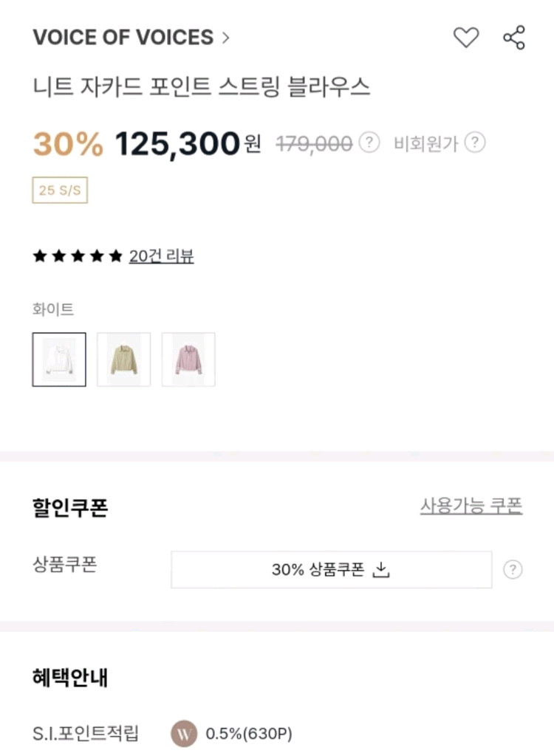Open the 사용가능 쿠폰 link
The height and width of the screenshot is (756, 554).
(471, 506)
